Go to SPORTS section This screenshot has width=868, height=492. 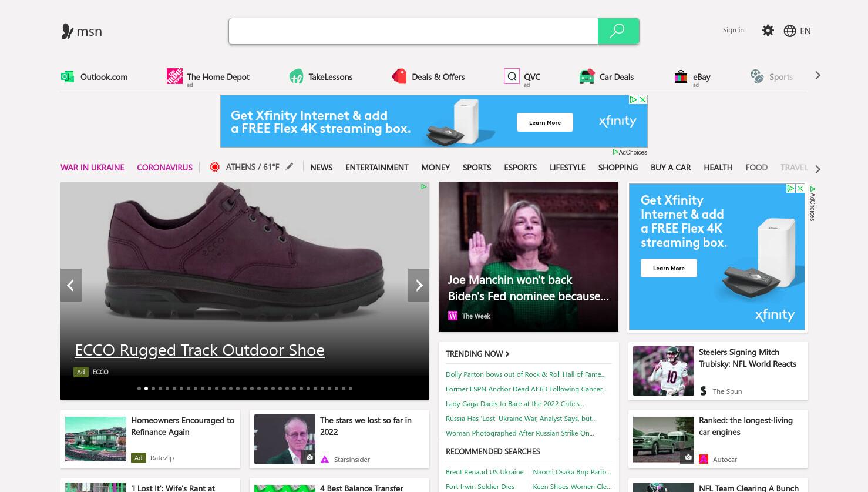click(477, 168)
